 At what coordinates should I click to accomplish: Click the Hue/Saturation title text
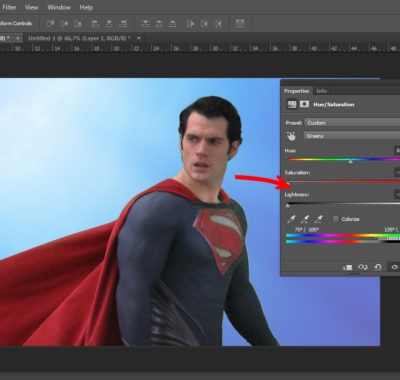pyautogui.click(x=334, y=105)
